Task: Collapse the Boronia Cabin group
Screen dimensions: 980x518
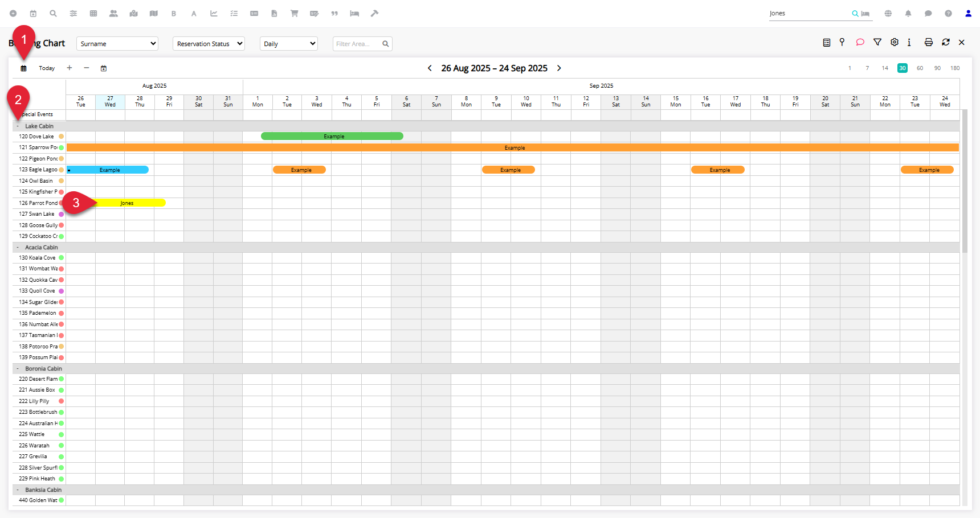Action: [x=18, y=369]
